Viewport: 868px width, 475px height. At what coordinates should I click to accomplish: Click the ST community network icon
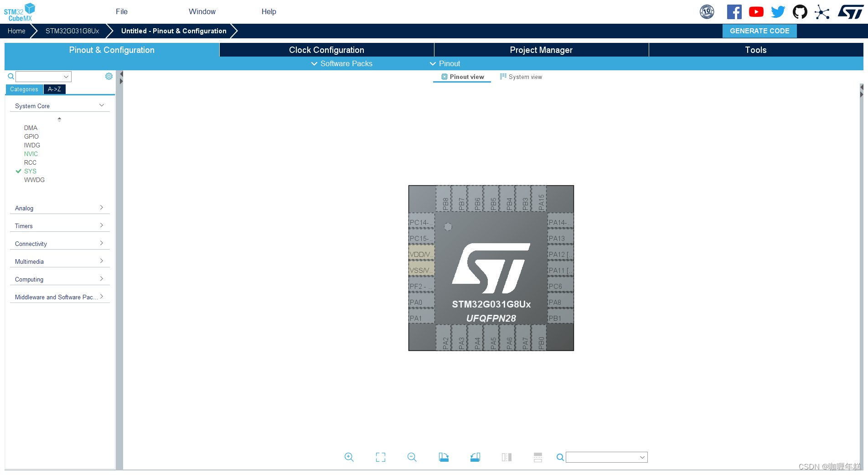click(822, 12)
